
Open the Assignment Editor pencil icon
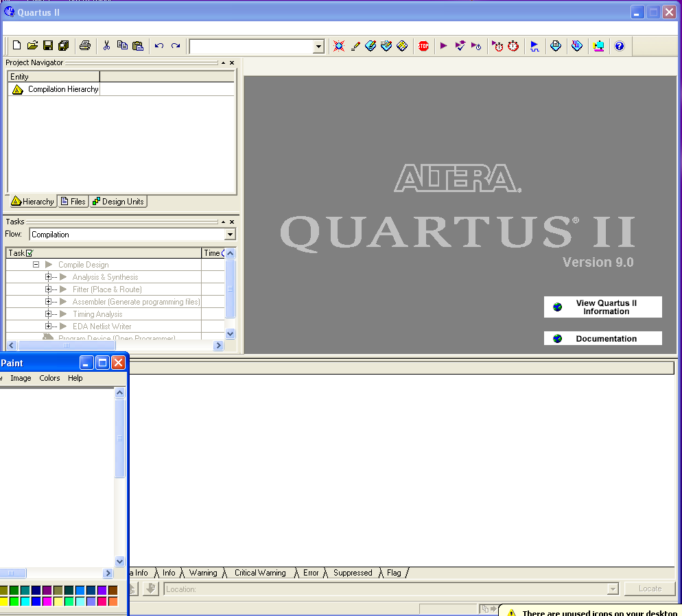coord(355,46)
